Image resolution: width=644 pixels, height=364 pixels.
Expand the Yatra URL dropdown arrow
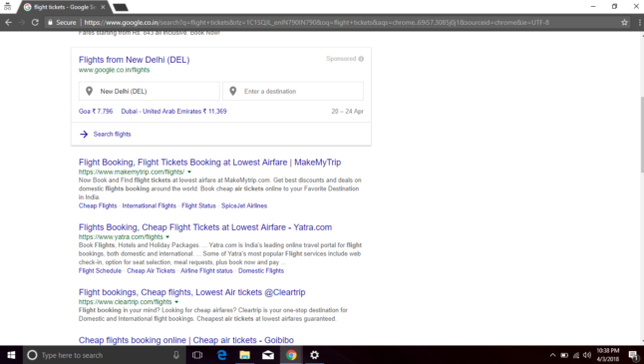167,236
